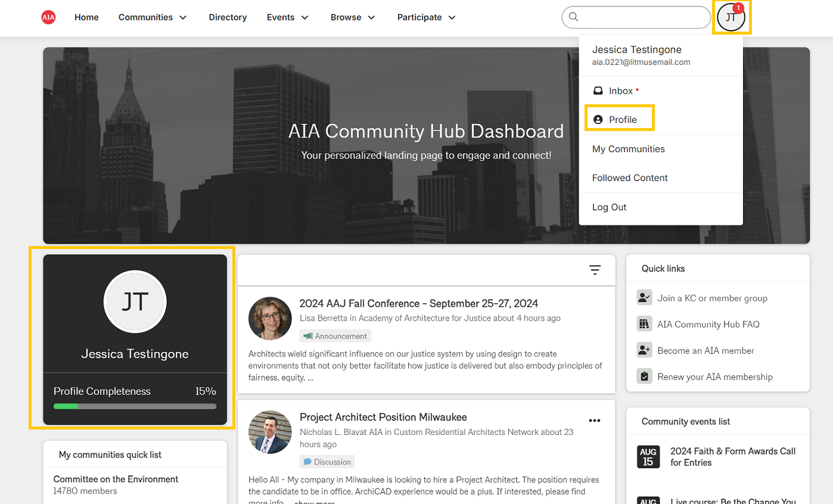Open the AIA Community Hub FAQ link
Viewport: 833px width, 504px height.
click(708, 324)
